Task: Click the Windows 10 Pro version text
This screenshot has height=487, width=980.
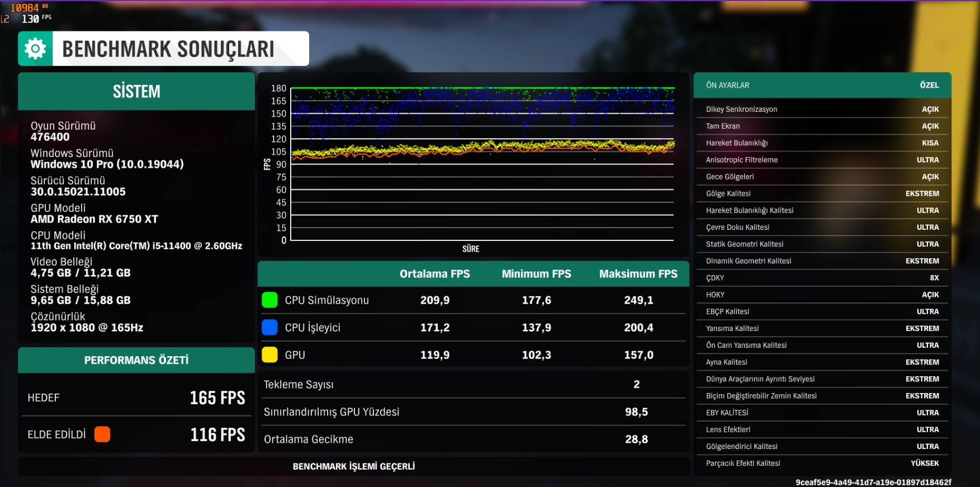Action: 107,164
